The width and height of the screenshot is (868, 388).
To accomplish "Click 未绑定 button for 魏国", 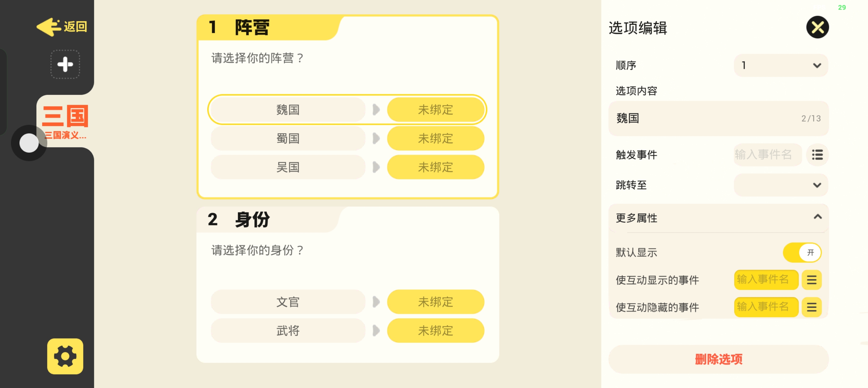I will click(x=435, y=110).
